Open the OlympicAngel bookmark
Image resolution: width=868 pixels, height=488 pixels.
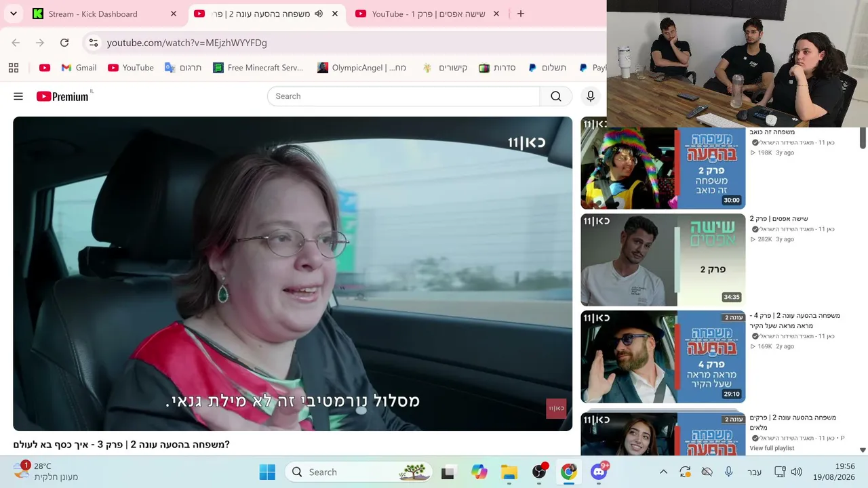[362, 68]
